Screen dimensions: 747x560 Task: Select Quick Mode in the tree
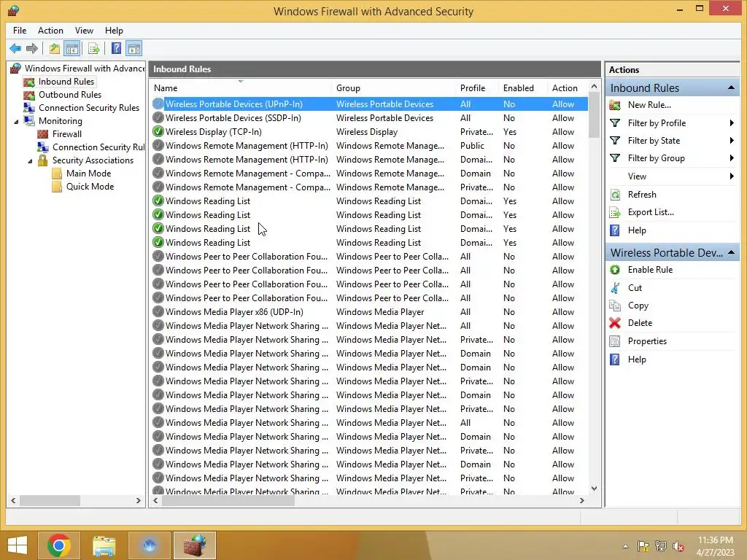point(90,186)
